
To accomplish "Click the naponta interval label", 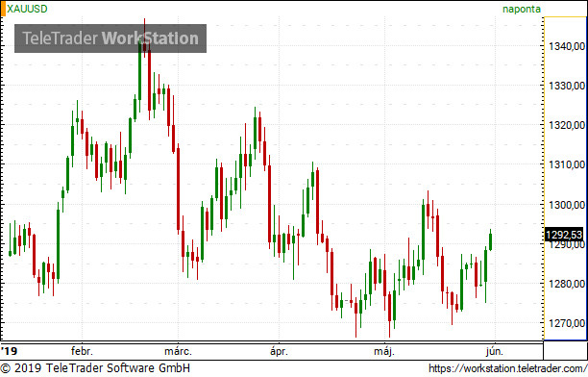I will pos(522,9).
